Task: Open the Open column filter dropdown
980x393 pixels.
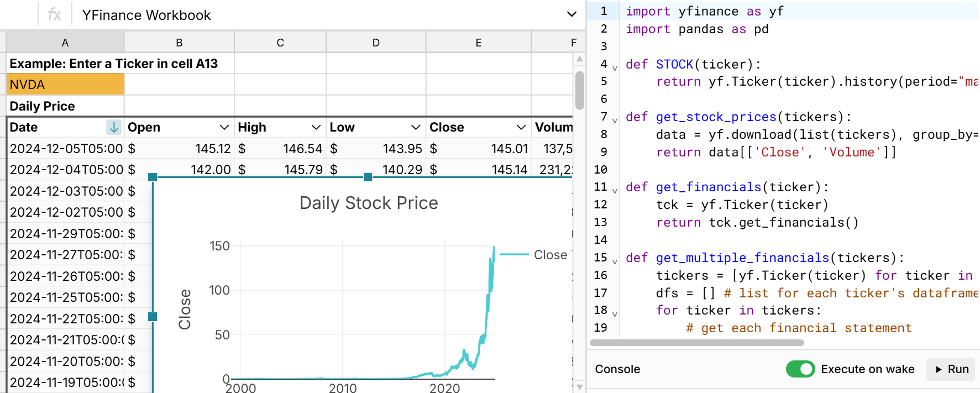Action: coord(224,128)
